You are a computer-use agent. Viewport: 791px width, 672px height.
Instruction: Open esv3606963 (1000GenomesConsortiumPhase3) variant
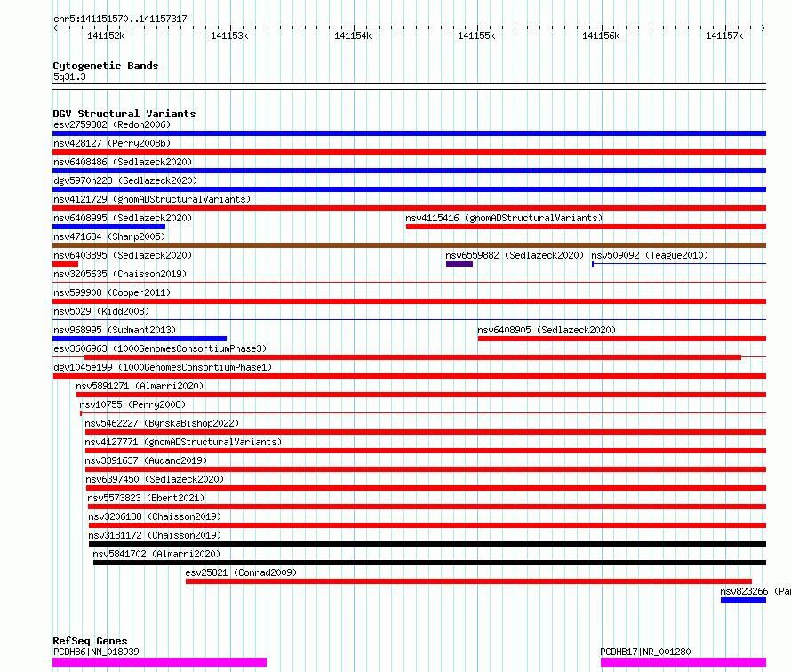(x=160, y=348)
